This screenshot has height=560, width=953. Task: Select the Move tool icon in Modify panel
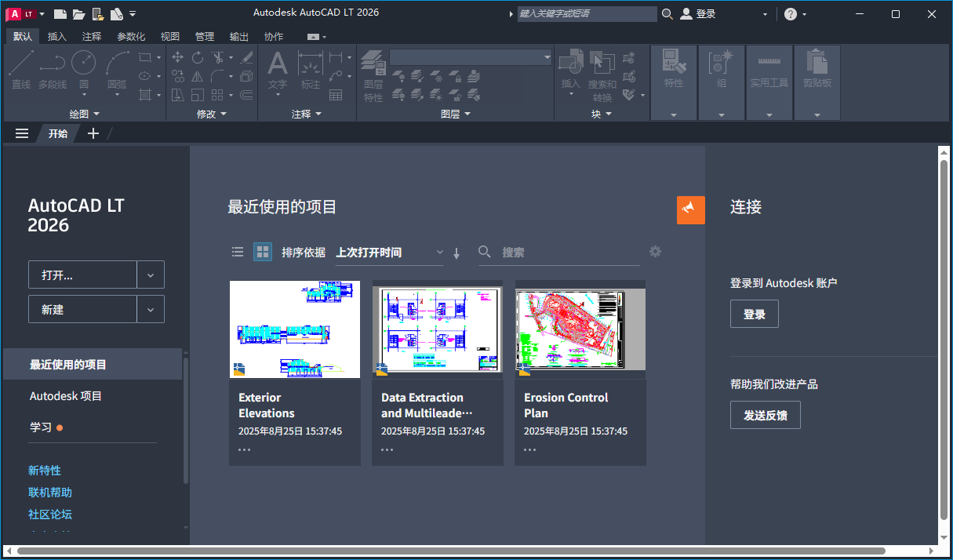pyautogui.click(x=177, y=57)
